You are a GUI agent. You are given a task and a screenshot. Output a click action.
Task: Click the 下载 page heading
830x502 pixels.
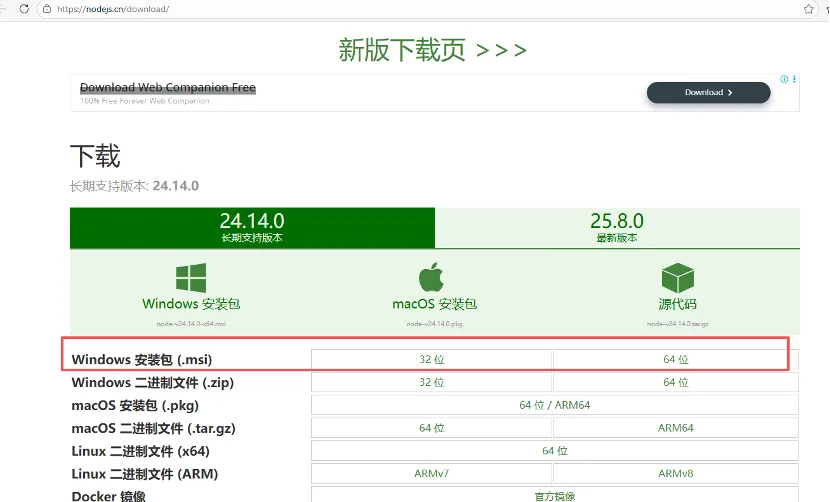pos(95,156)
